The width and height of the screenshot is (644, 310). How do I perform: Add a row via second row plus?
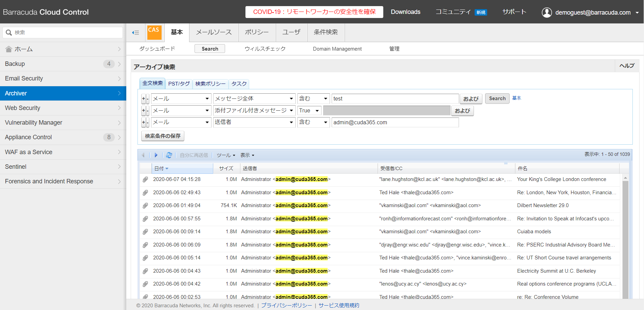point(143,111)
